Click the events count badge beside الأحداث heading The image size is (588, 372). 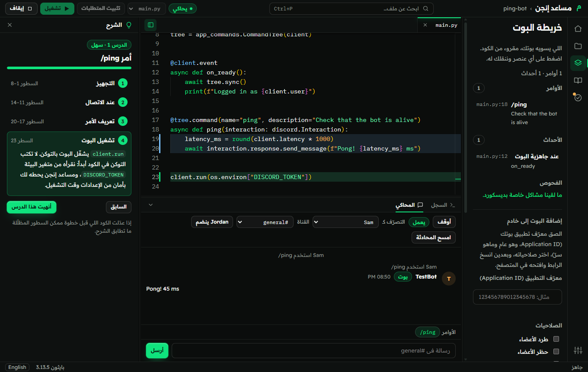pyautogui.click(x=479, y=140)
